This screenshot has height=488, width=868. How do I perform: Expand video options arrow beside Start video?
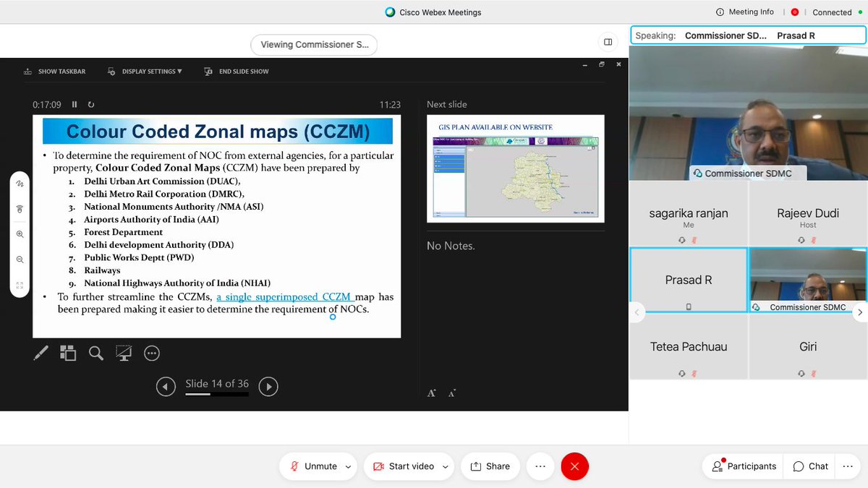click(445, 467)
